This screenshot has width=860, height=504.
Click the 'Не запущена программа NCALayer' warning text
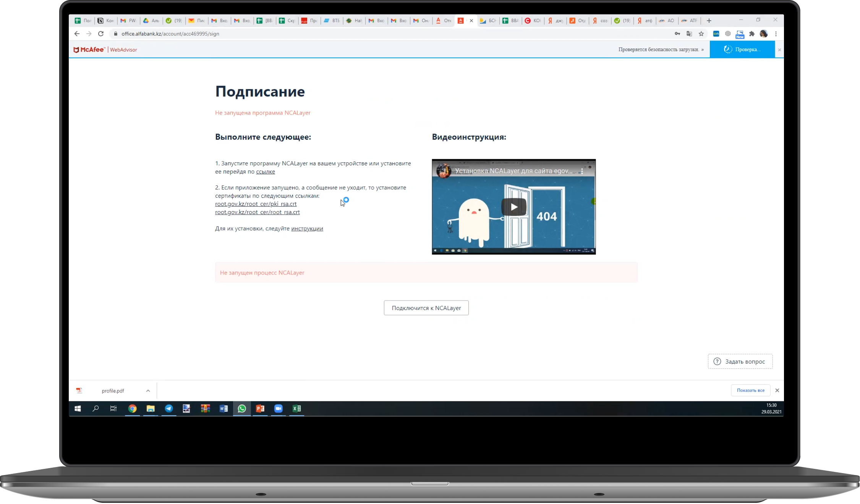pos(262,113)
